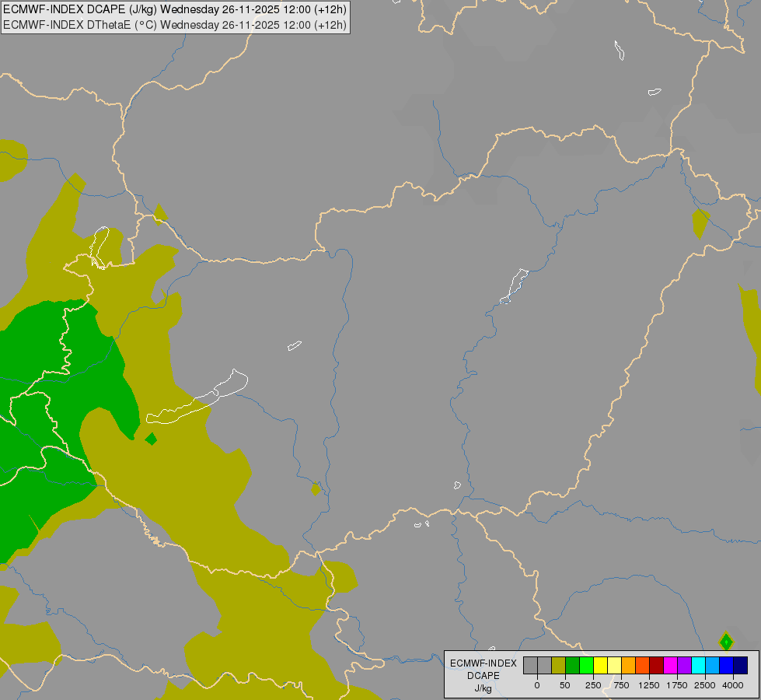Click the legend value 750
The width and height of the screenshot is (761, 700).
coord(621,685)
